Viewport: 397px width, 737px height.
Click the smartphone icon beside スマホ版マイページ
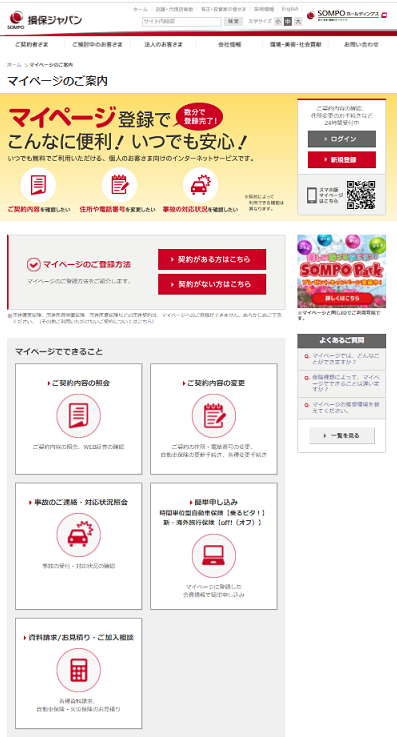click(311, 195)
